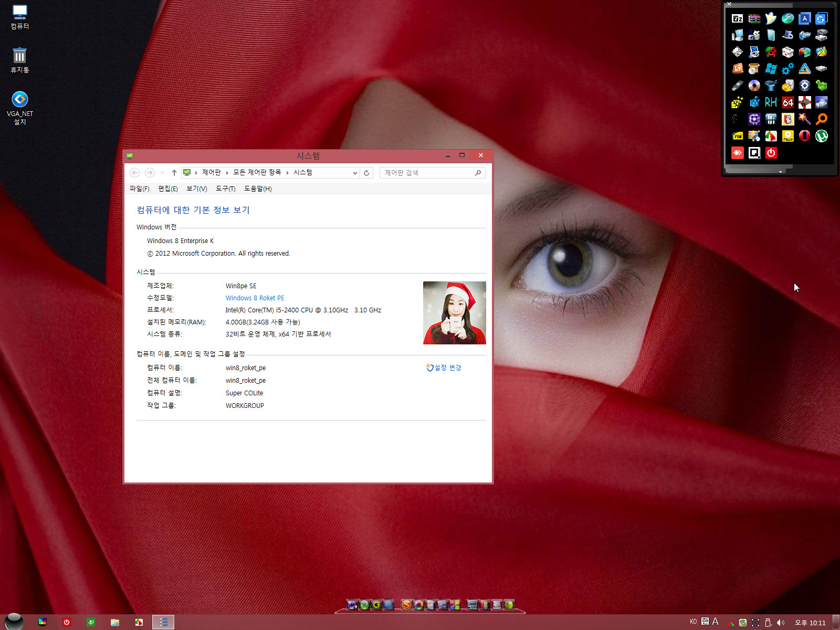Open the Opera browser icon
Screen dimensions: 840x630
(x=805, y=136)
